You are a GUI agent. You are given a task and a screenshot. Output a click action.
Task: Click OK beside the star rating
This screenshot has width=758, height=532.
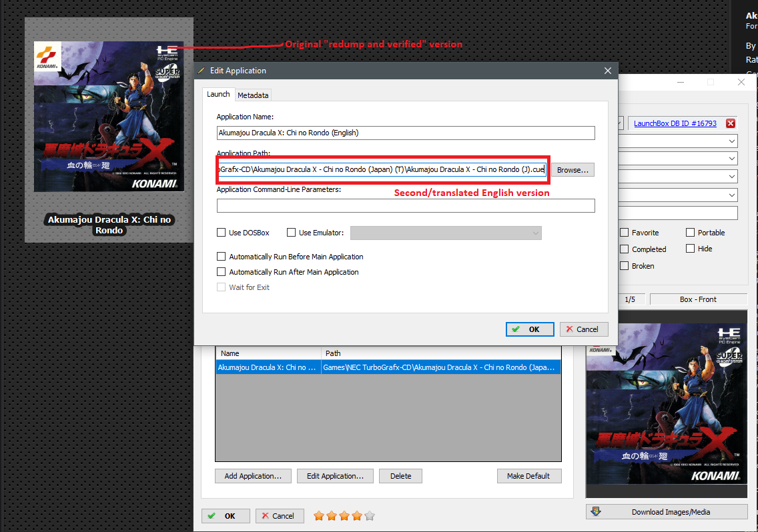[x=226, y=516]
